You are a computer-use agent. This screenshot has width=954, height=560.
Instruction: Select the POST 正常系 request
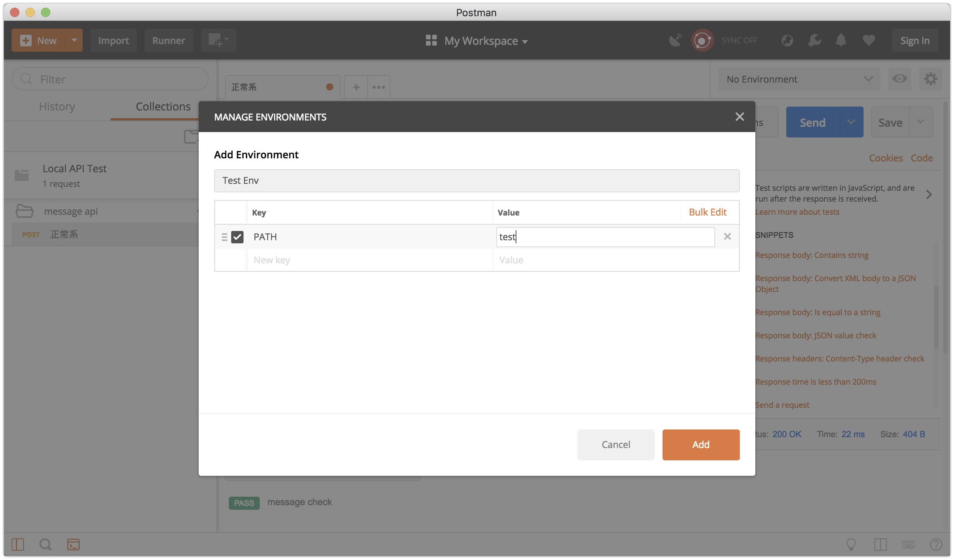pyautogui.click(x=105, y=234)
